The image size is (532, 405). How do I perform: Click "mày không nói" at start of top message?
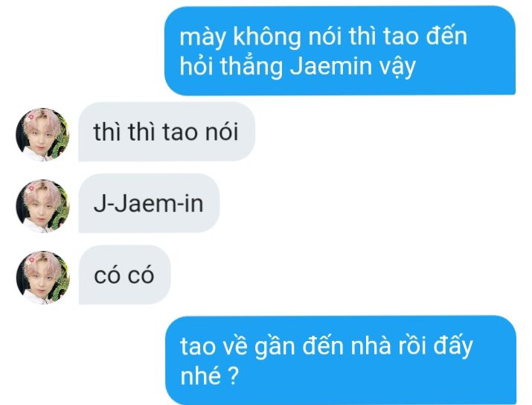click(260, 36)
